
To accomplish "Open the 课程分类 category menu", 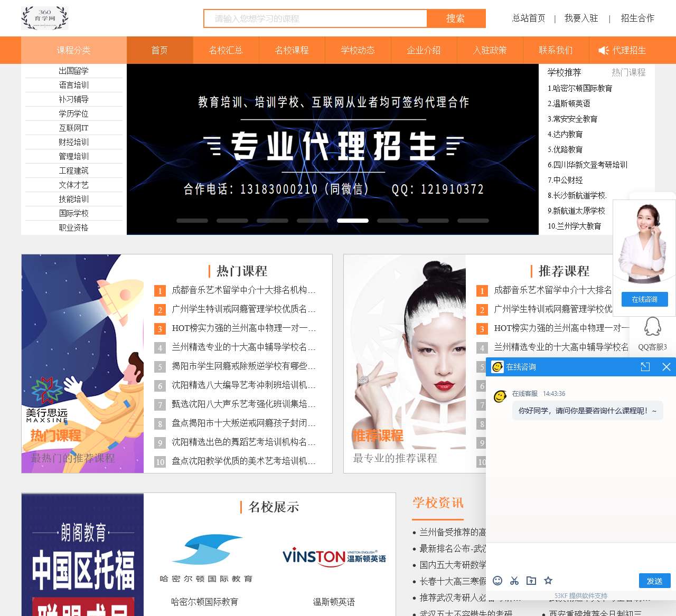I will coord(74,50).
